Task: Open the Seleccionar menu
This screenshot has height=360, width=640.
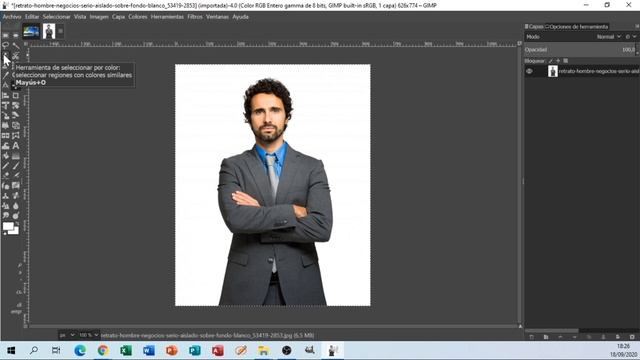Action: (x=56, y=17)
